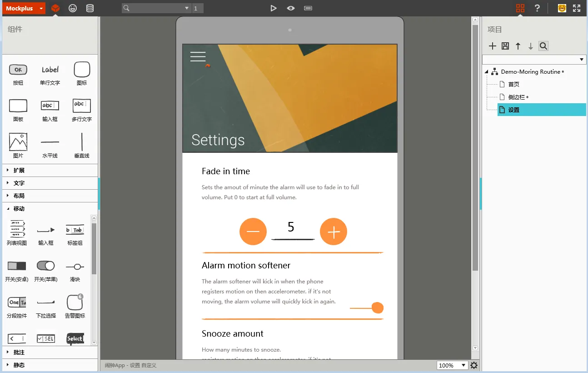Screen dimensions: 588x373
Task: Select the Label single-line text component
Action: pyautogui.click(x=50, y=74)
